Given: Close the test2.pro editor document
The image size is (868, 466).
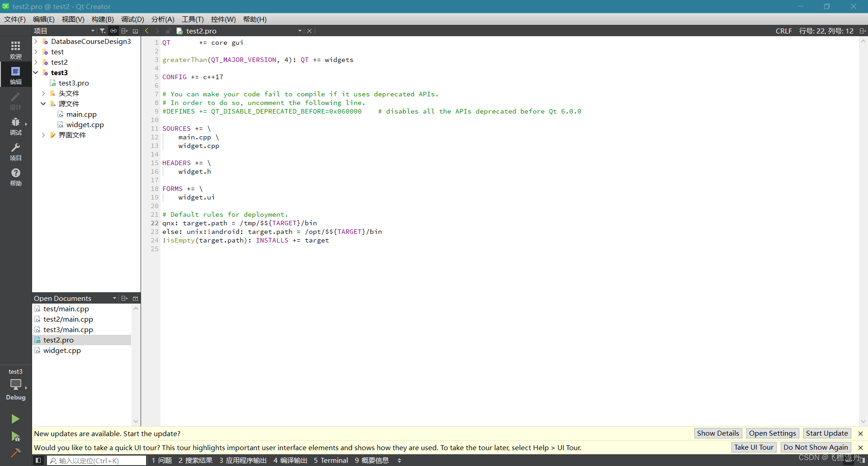Looking at the screenshot, I should pos(309,31).
